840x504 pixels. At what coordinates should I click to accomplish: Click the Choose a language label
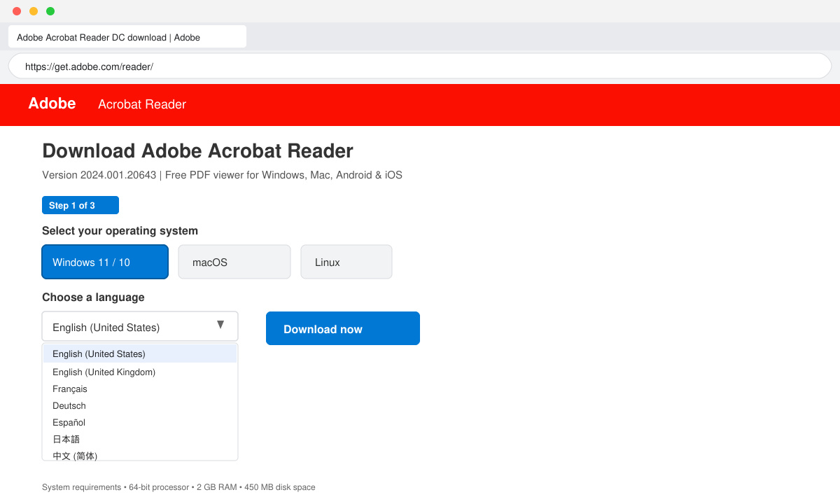93,297
